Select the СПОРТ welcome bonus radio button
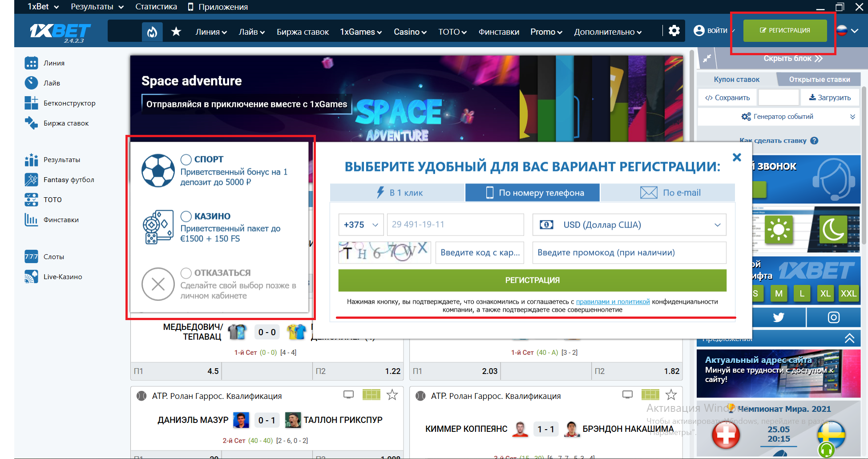Screen dimensions: 868x459 pos(186,159)
